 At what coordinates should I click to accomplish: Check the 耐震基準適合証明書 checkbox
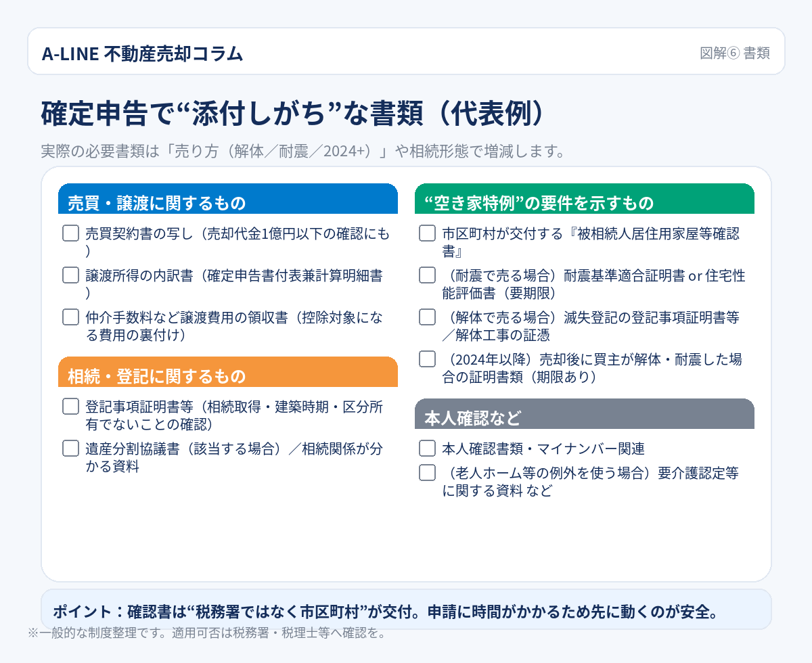[427, 275]
